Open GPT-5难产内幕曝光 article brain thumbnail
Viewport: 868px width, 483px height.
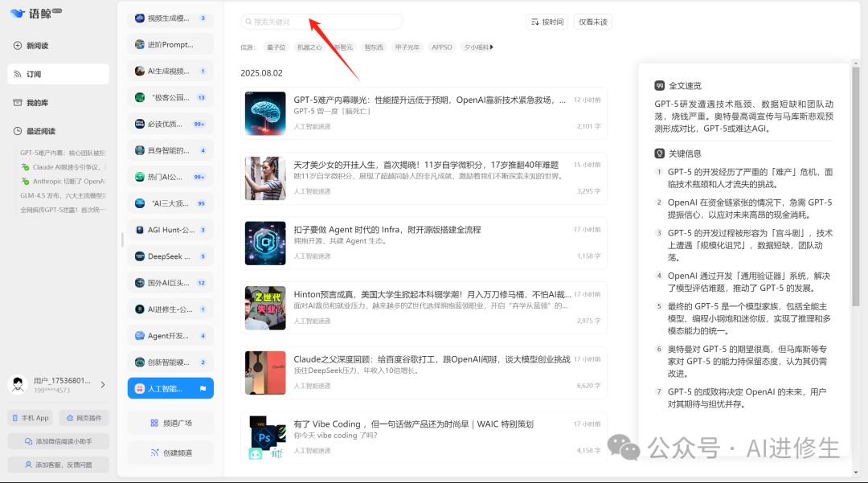click(x=265, y=113)
